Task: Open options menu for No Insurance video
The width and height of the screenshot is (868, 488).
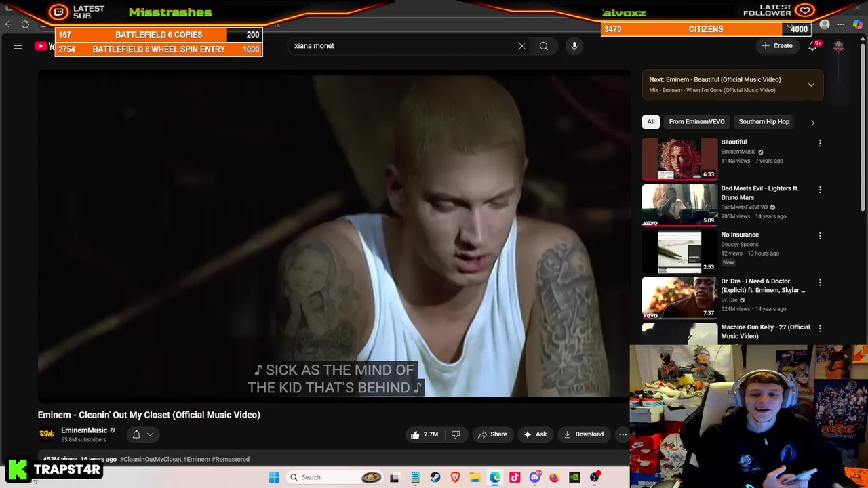Action: 820,236
